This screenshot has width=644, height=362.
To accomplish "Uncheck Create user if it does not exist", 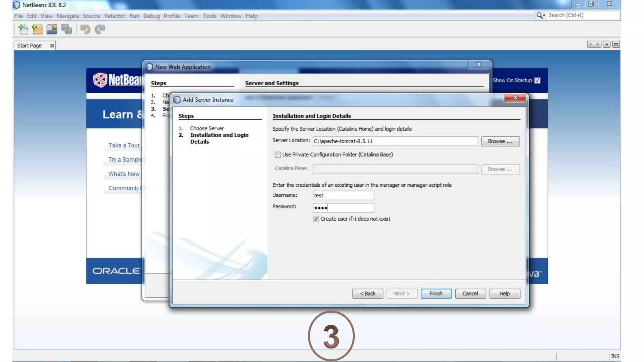I will coord(316,219).
